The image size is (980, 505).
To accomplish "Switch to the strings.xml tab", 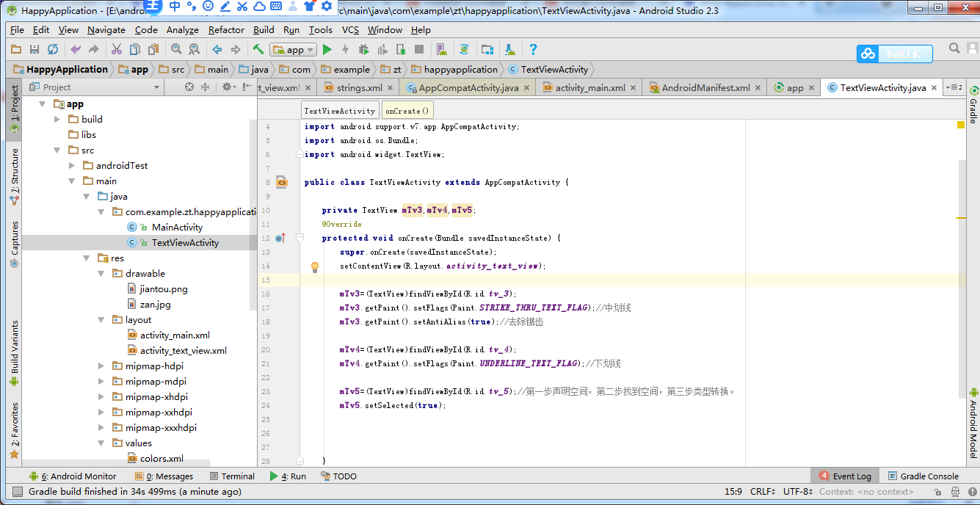I will pyautogui.click(x=358, y=87).
